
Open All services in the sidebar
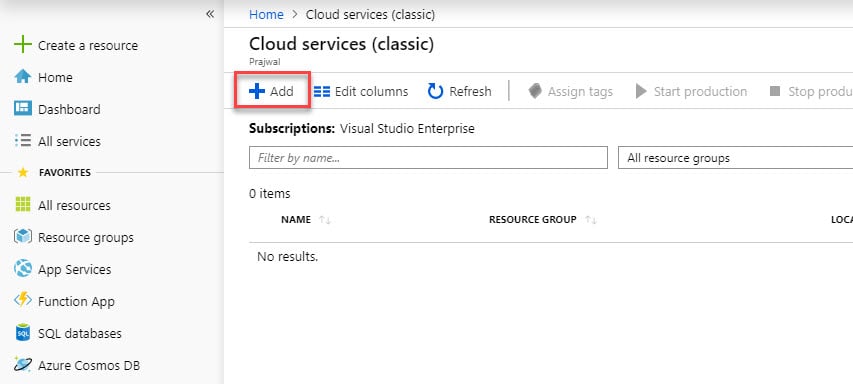tap(69, 141)
